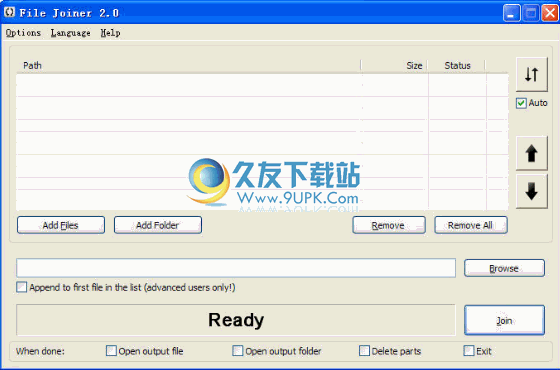Click the sort order swap arrows button

pos(531,74)
